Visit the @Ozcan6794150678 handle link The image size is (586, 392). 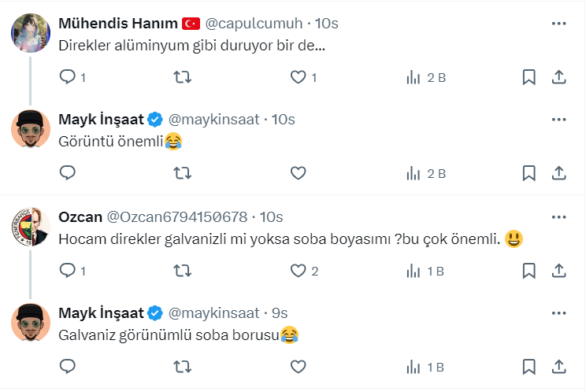click(x=176, y=216)
